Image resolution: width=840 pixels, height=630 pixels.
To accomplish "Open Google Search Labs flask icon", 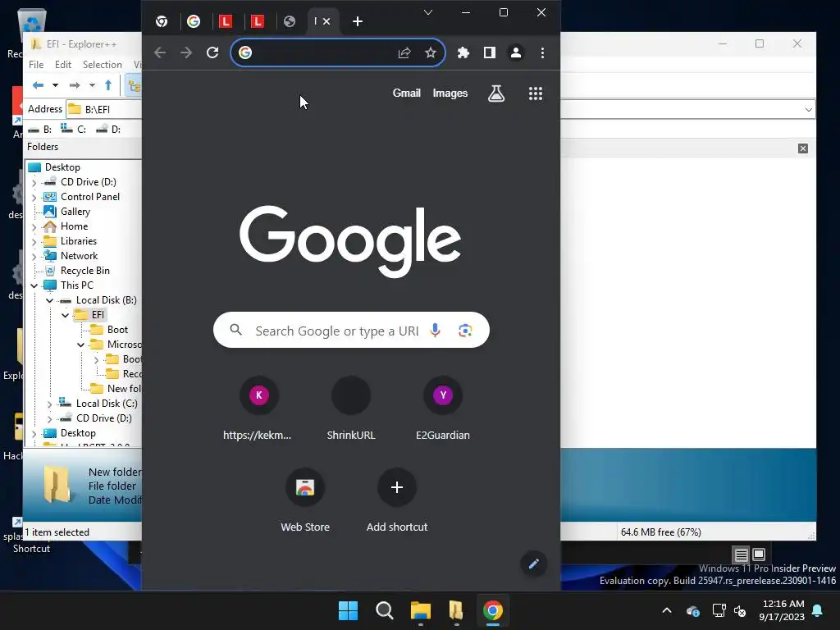I will [x=496, y=94].
